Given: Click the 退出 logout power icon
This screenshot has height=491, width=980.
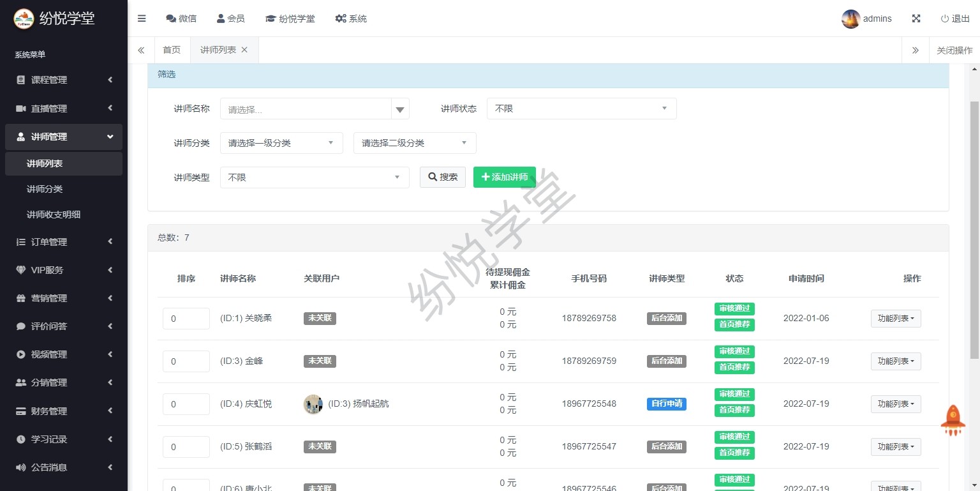Looking at the screenshot, I should pos(945,19).
